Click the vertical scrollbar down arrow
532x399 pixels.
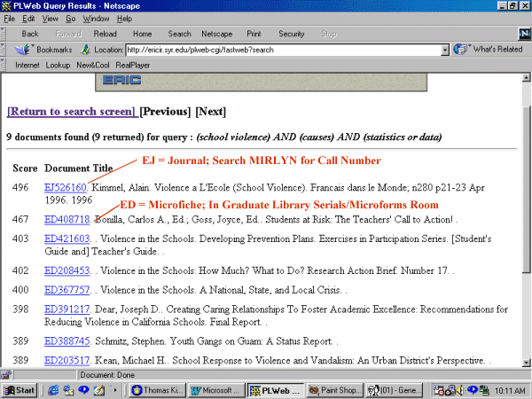point(526,362)
